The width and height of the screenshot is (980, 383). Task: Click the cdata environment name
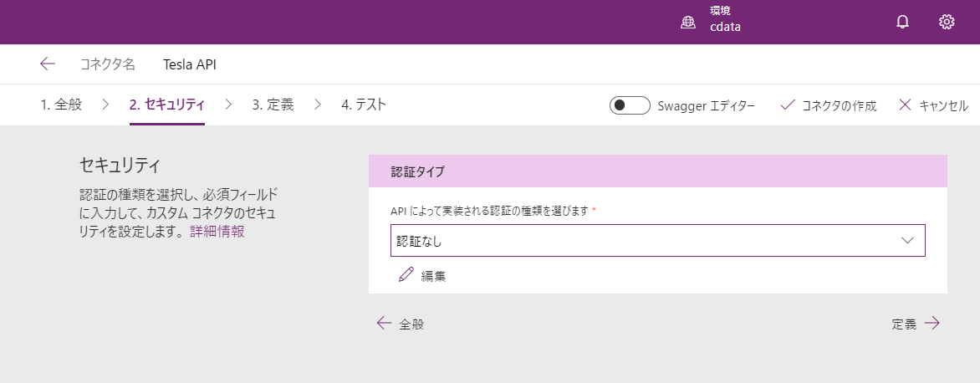click(x=726, y=28)
